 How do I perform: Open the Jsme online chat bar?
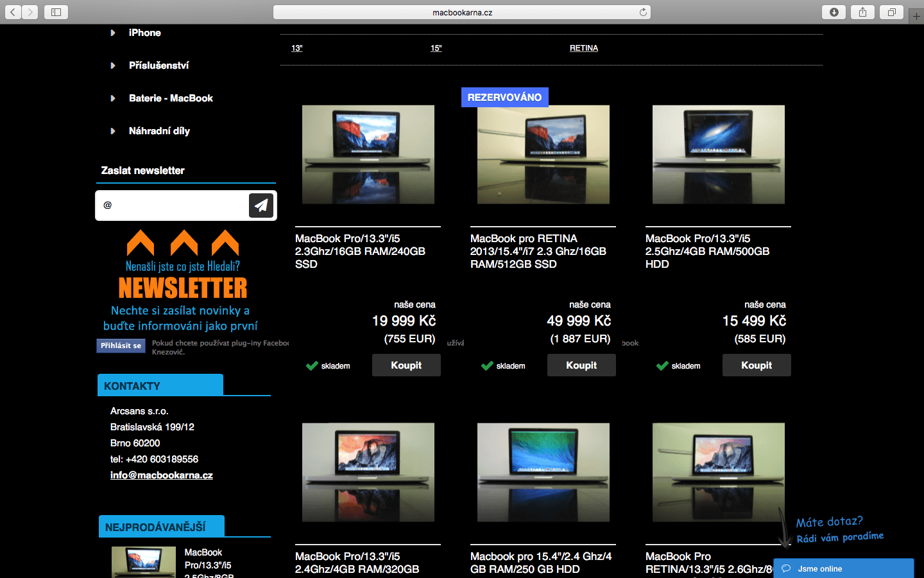[x=843, y=568]
